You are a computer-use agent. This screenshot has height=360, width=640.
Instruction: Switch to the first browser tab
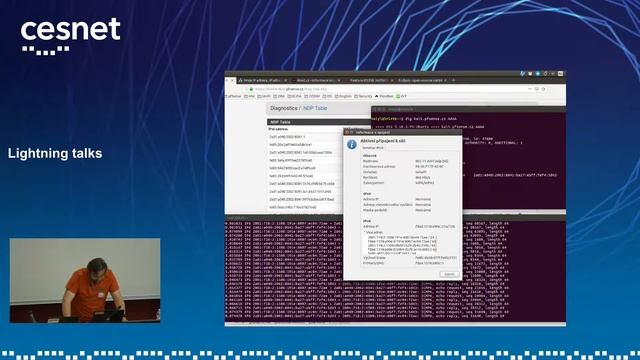263,80
